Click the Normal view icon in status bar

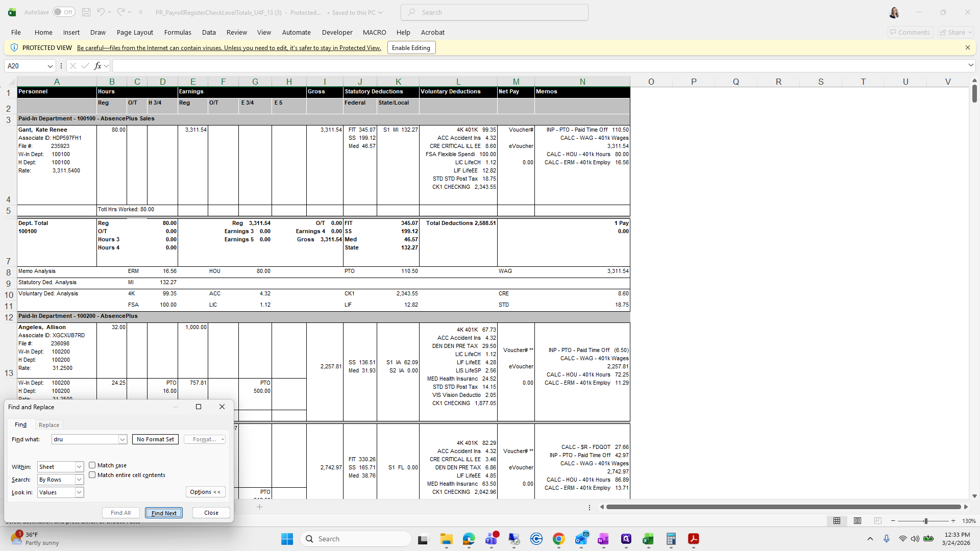point(837,521)
